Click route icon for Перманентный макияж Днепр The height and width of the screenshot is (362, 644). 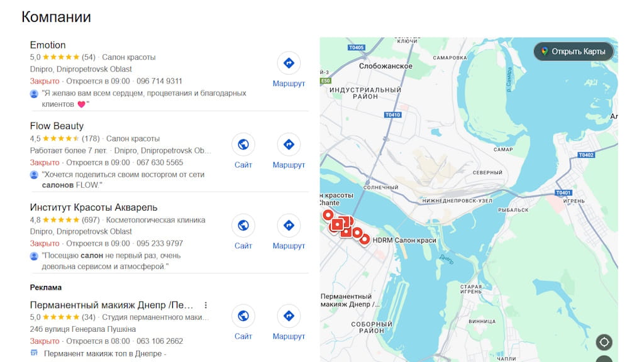pyautogui.click(x=289, y=315)
